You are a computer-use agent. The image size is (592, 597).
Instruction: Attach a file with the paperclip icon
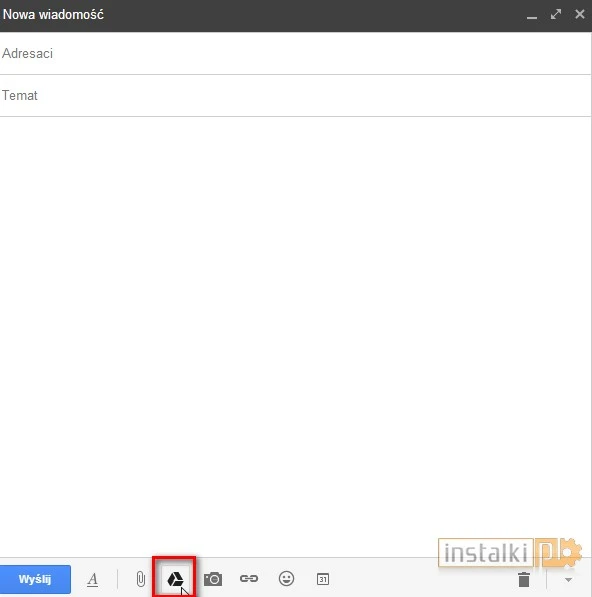pos(140,579)
